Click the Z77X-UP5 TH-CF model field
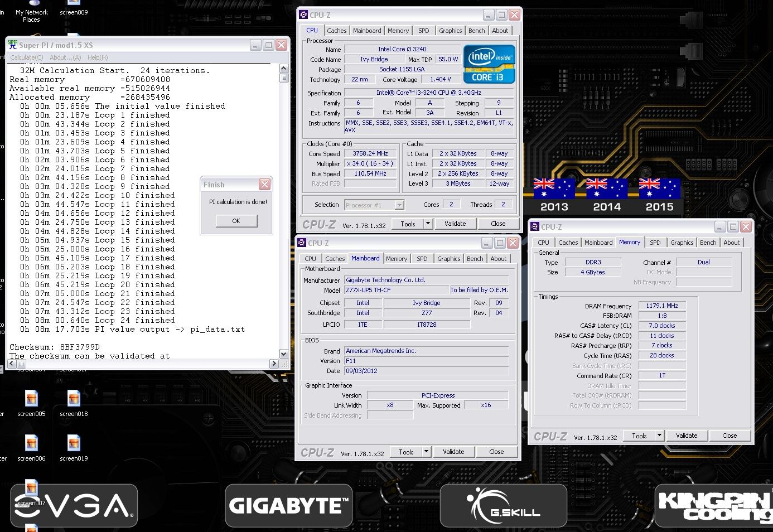 click(396, 290)
